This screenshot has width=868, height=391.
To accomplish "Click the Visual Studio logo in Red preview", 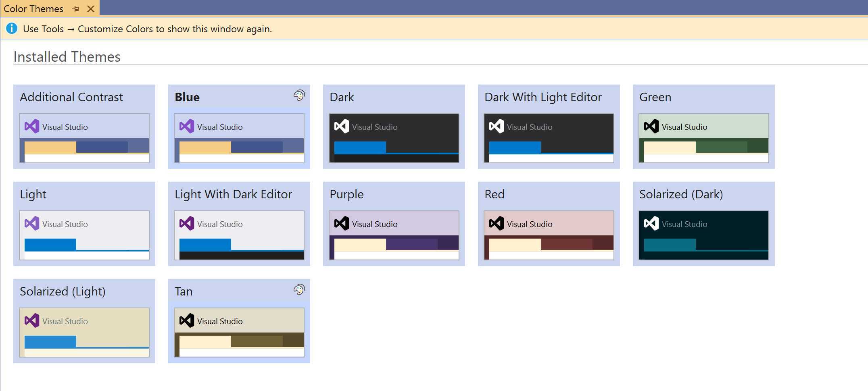I will 497,223.
